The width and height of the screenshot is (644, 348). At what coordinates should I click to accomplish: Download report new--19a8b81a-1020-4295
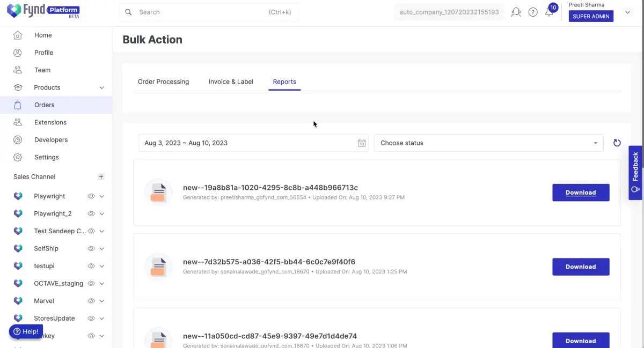pyautogui.click(x=581, y=192)
